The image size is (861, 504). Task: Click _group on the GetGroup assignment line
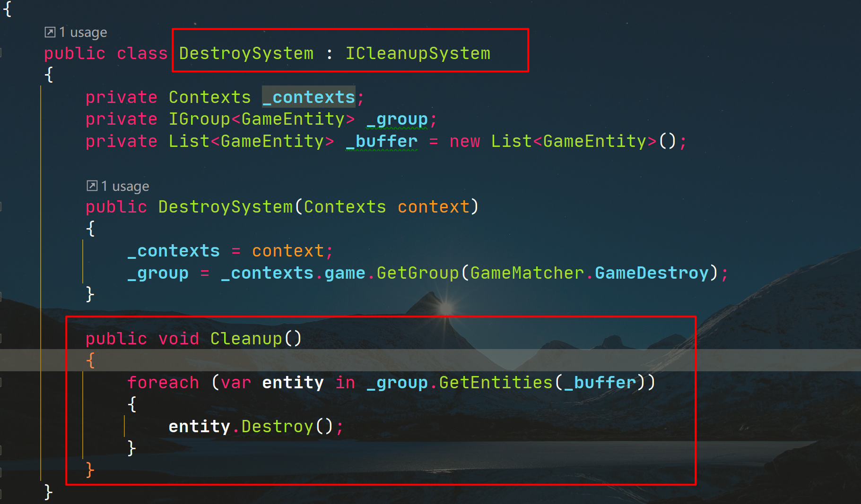click(x=158, y=273)
